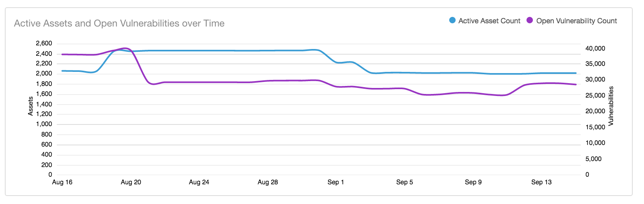Select the Aug 24 date label
The width and height of the screenshot is (644, 204).
point(199,182)
